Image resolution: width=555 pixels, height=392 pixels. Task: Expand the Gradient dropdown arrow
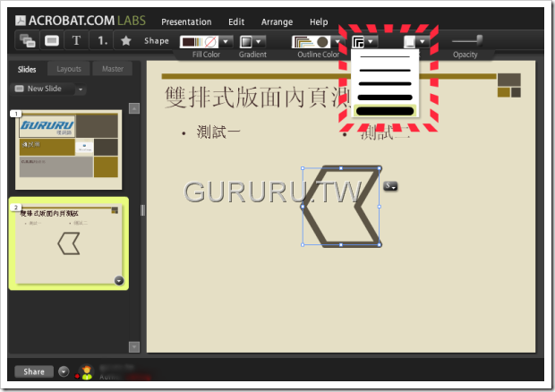tap(259, 42)
